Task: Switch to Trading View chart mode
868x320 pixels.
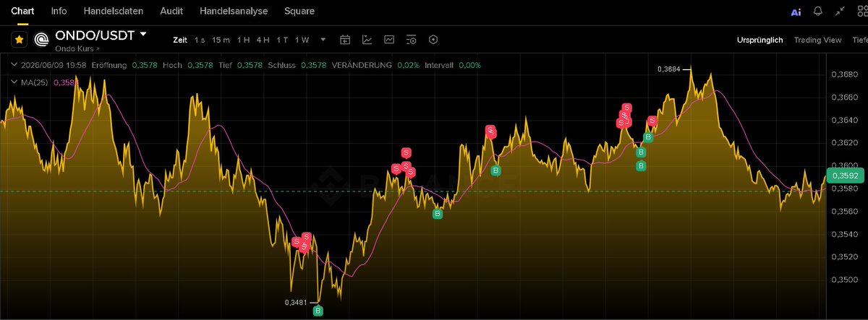Action: (817, 40)
